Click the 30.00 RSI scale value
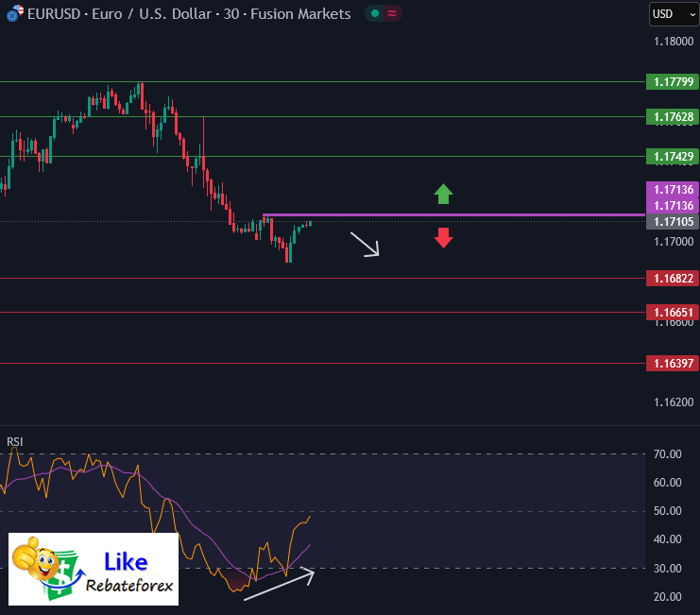This screenshot has height=615, width=700. (668, 569)
